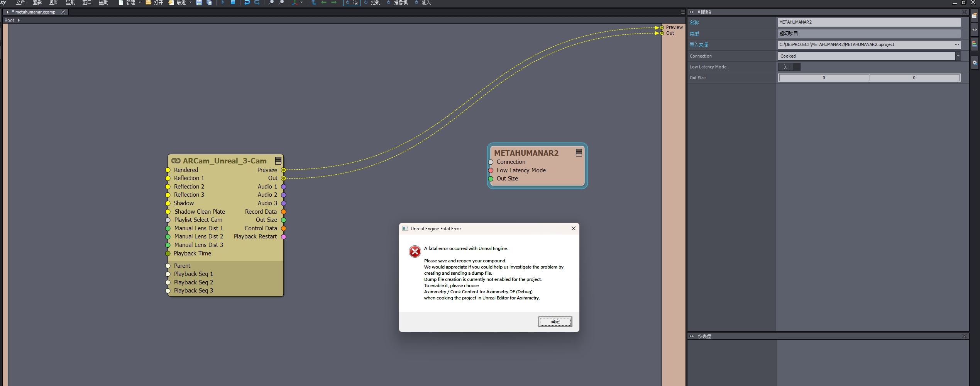Click the Open (打开) folder icon
Screen dimensions: 980x386
click(148, 2)
